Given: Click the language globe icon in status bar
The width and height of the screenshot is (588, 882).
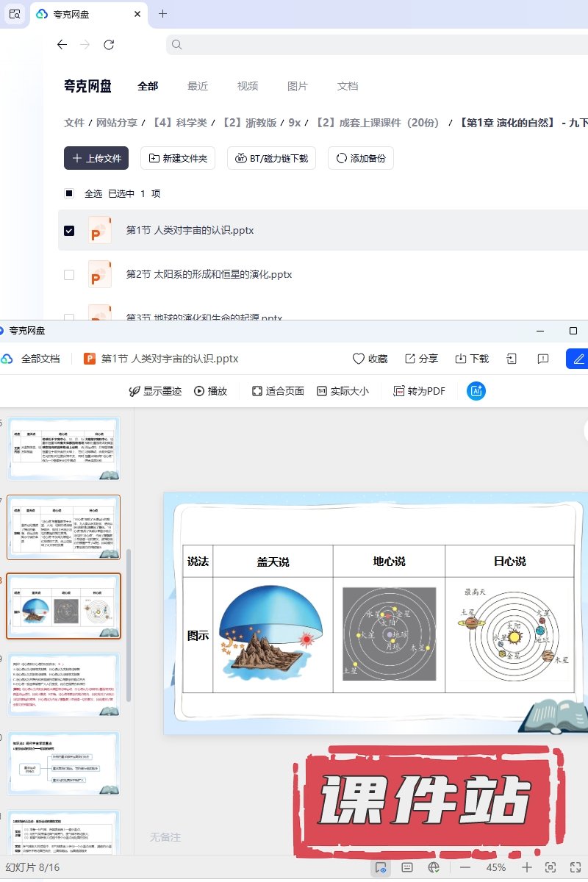Looking at the screenshot, I should tap(434, 867).
